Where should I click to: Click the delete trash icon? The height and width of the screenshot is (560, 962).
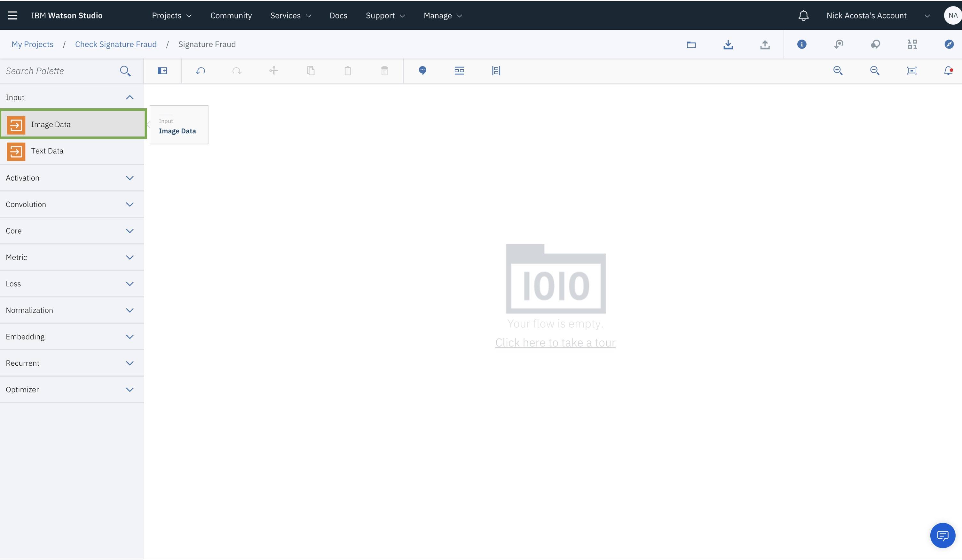384,71
